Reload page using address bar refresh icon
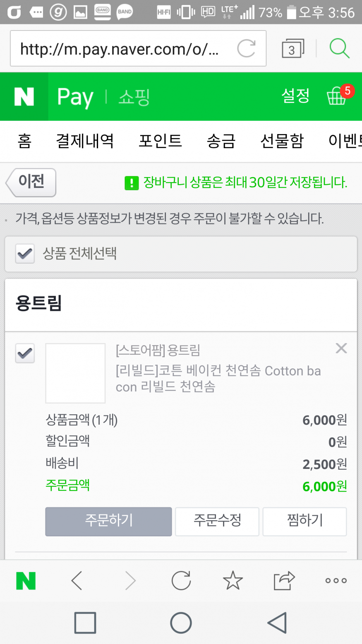This screenshot has width=362, height=644. point(246,49)
